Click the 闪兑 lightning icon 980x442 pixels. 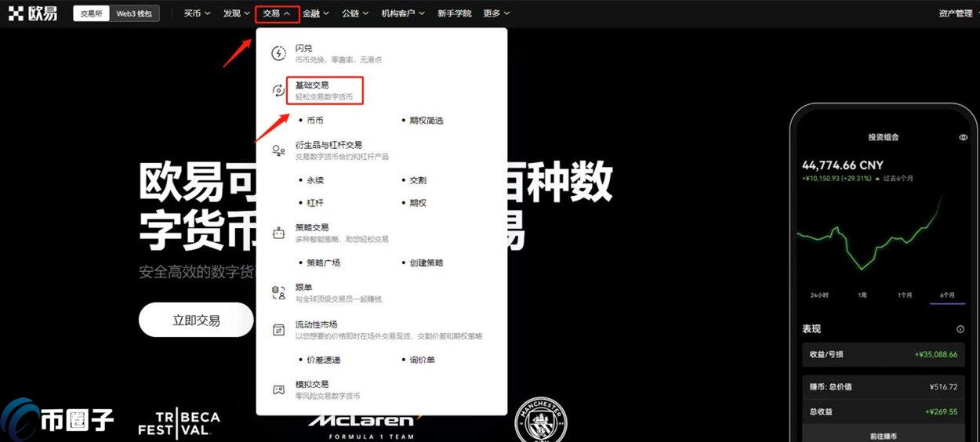(278, 53)
